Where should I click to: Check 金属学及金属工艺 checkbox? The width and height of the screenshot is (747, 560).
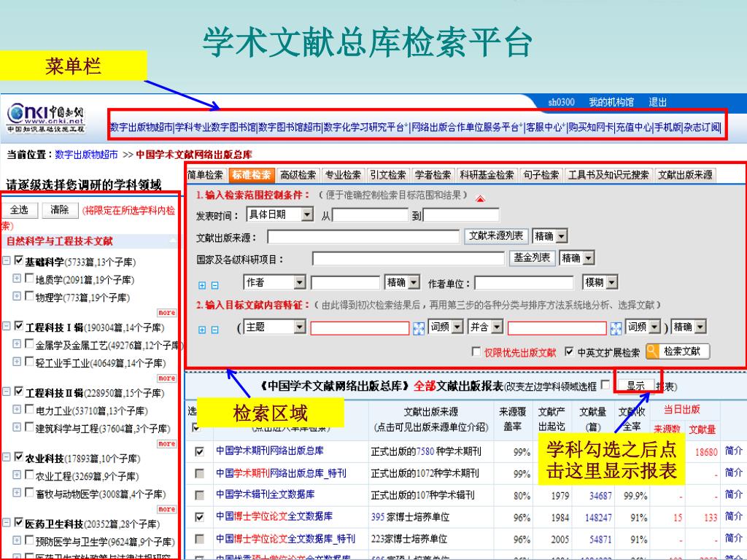[x=29, y=343]
